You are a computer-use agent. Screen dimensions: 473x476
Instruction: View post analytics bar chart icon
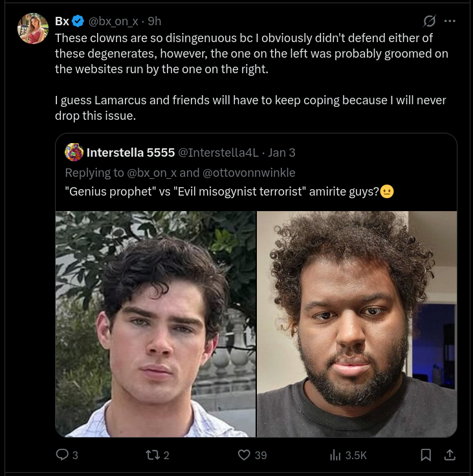pyautogui.click(x=335, y=455)
